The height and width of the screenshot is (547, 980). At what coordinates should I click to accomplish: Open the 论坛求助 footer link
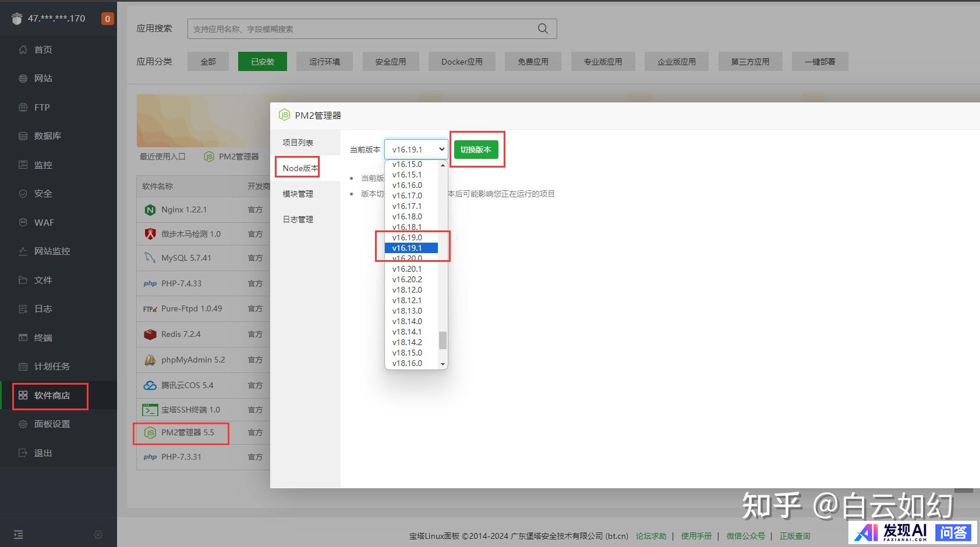650,536
